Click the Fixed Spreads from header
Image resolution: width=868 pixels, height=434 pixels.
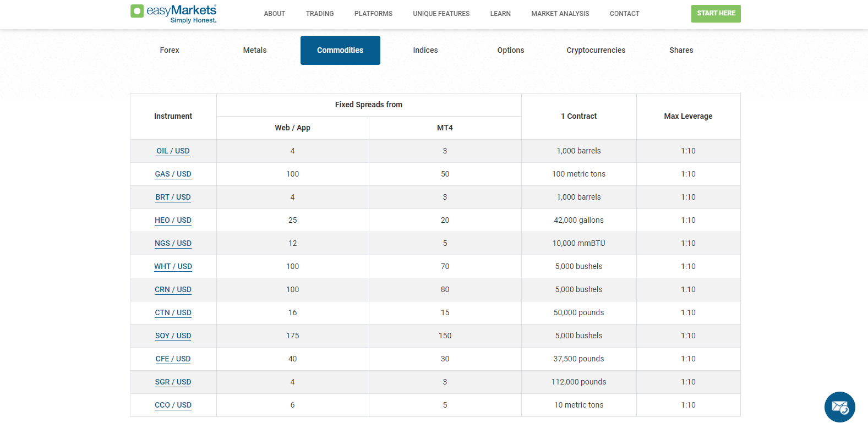pyautogui.click(x=369, y=105)
